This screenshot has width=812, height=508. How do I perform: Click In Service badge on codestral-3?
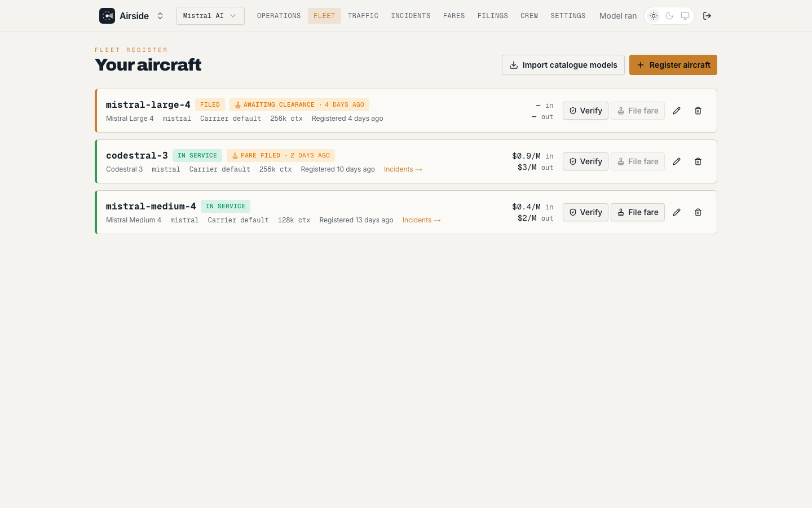197,155
